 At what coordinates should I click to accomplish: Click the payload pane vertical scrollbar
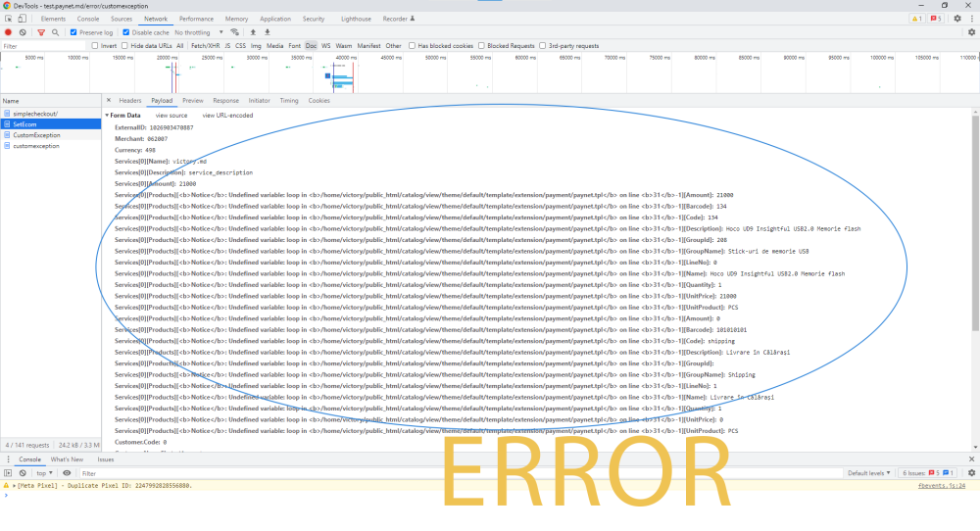(975, 223)
